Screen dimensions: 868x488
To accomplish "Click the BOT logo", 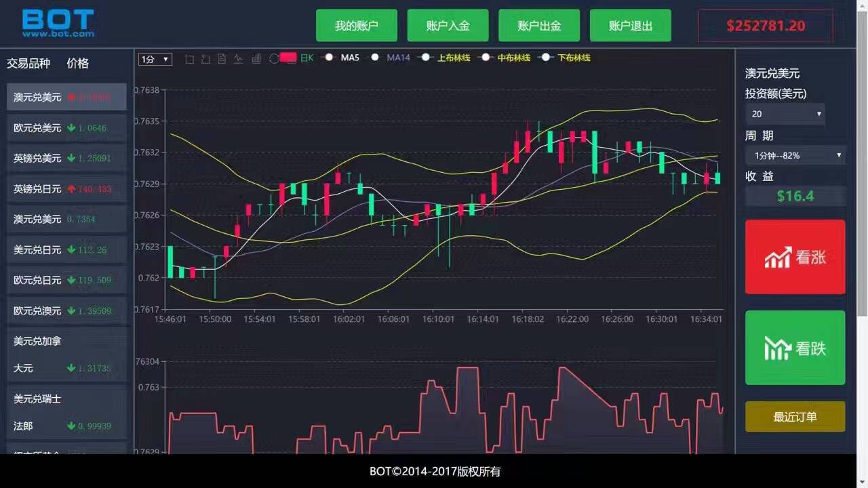I will [58, 22].
